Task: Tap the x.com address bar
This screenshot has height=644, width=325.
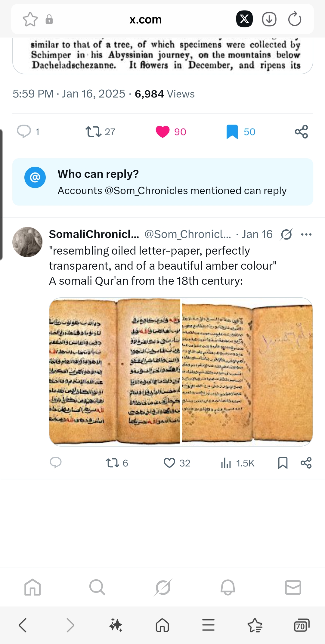Action: (145, 20)
